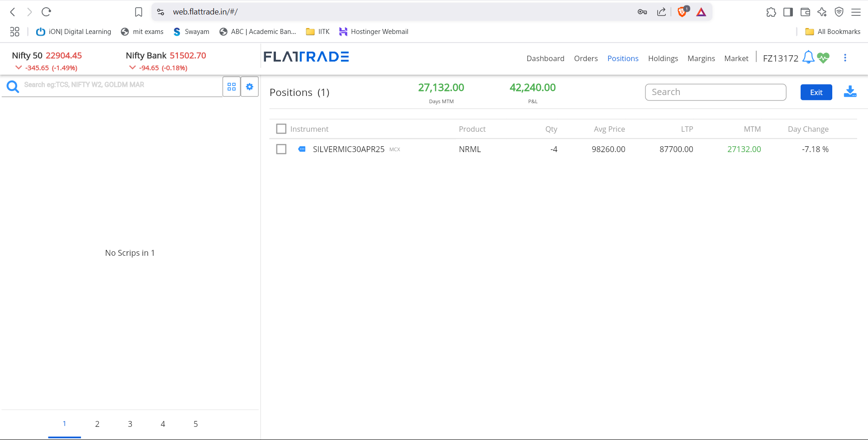
Task: Download positions with the download icon
Action: pyautogui.click(x=850, y=92)
